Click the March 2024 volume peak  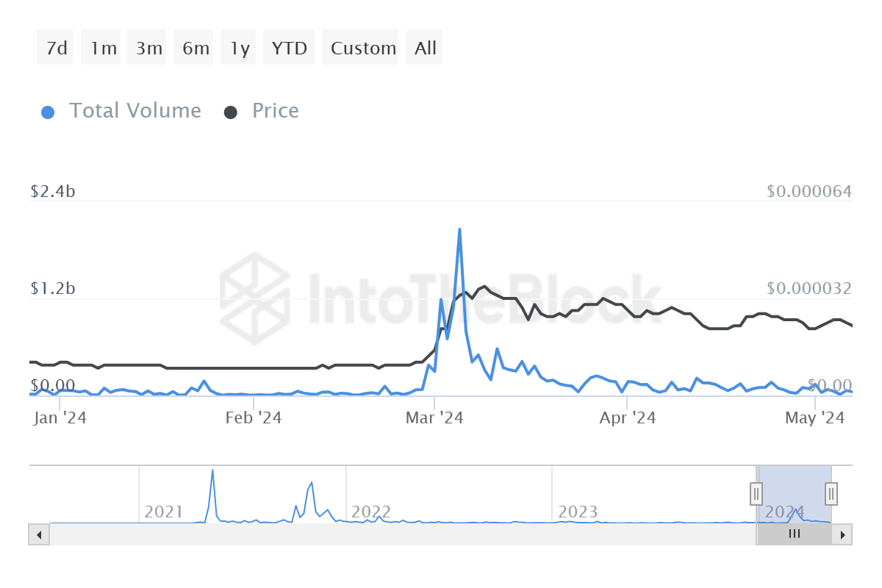[459, 230]
